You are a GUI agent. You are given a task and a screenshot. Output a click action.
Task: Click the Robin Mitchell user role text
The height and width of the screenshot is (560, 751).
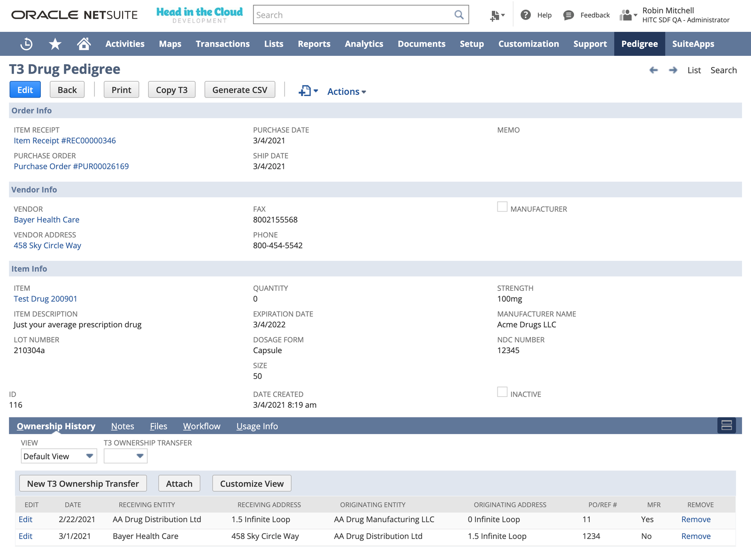686,15
